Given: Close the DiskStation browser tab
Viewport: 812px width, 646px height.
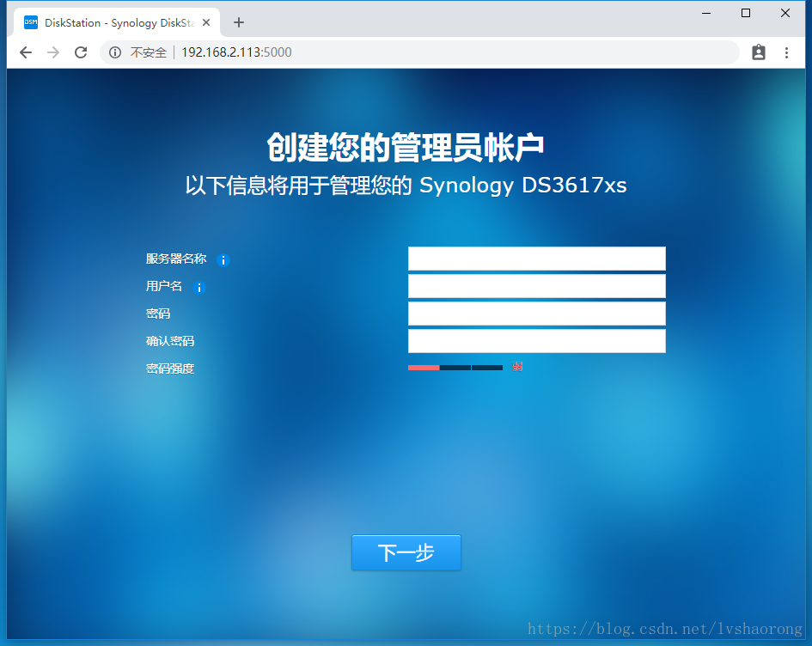Looking at the screenshot, I should point(206,22).
